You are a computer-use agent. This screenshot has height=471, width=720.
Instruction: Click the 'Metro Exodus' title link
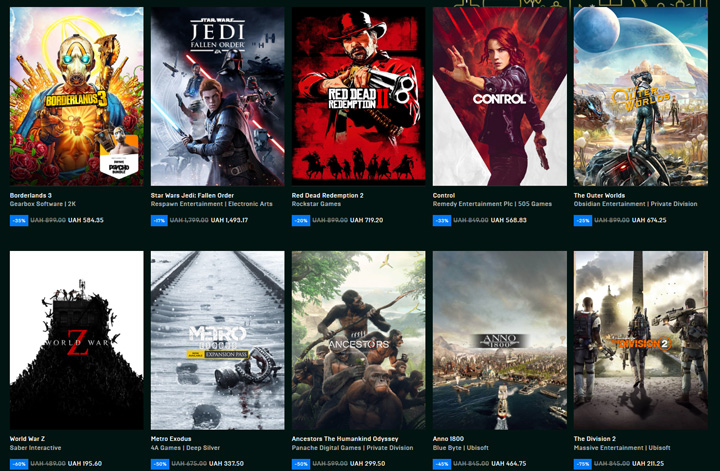coord(171,439)
